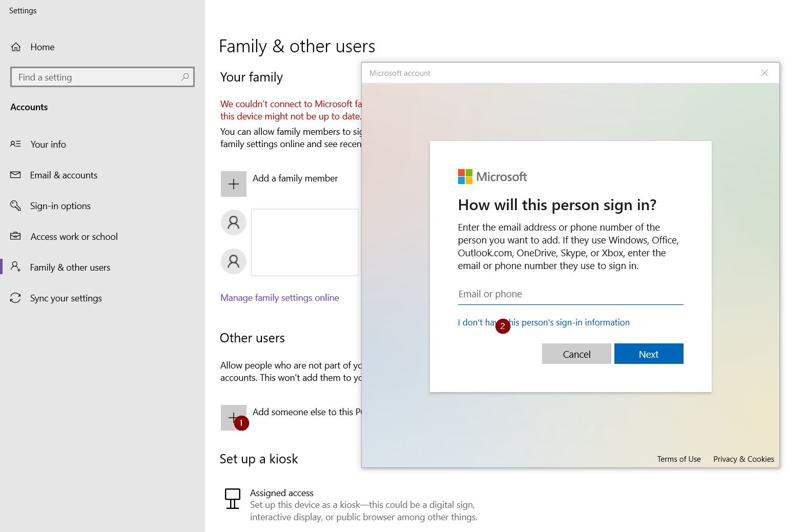This screenshot has width=805, height=532.
Task: Click the plus icon for Add a family member
Action: click(x=234, y=184)
